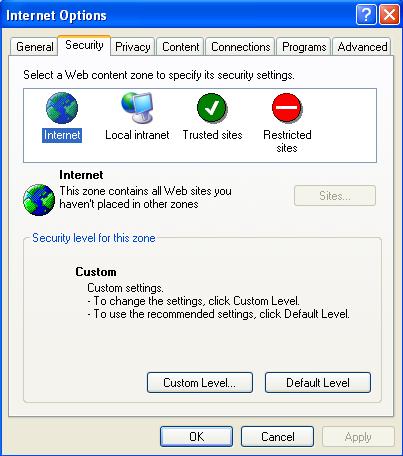This screenshot has width=403, height=456.
Task: Click the help question mark icon
Action: (x=366, y=15)
